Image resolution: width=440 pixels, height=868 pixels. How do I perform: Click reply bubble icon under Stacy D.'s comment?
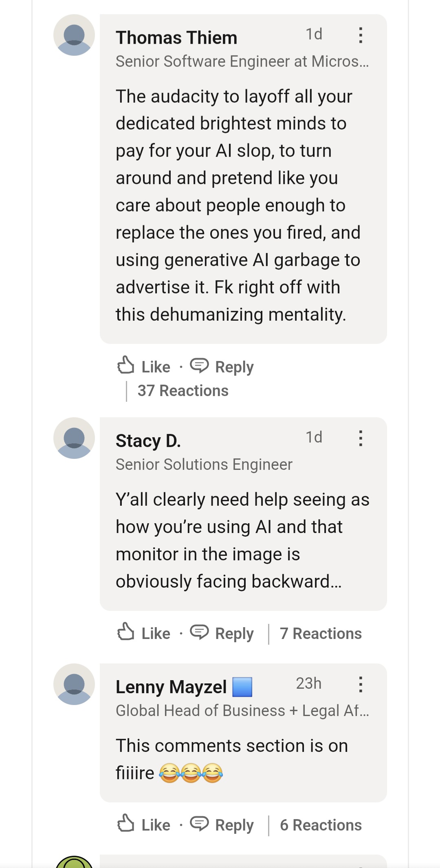click(x=199, y=632)
